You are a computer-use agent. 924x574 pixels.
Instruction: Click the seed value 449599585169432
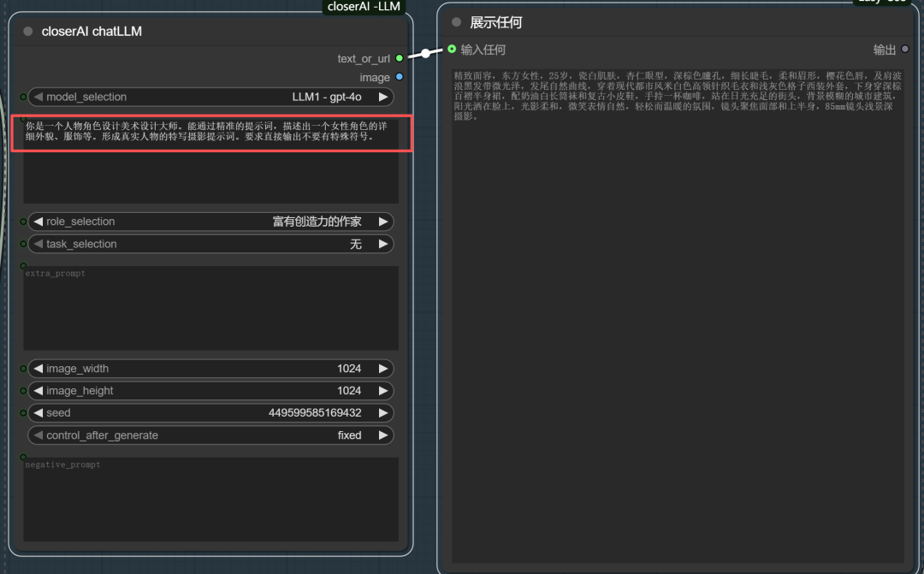(315, 413)
